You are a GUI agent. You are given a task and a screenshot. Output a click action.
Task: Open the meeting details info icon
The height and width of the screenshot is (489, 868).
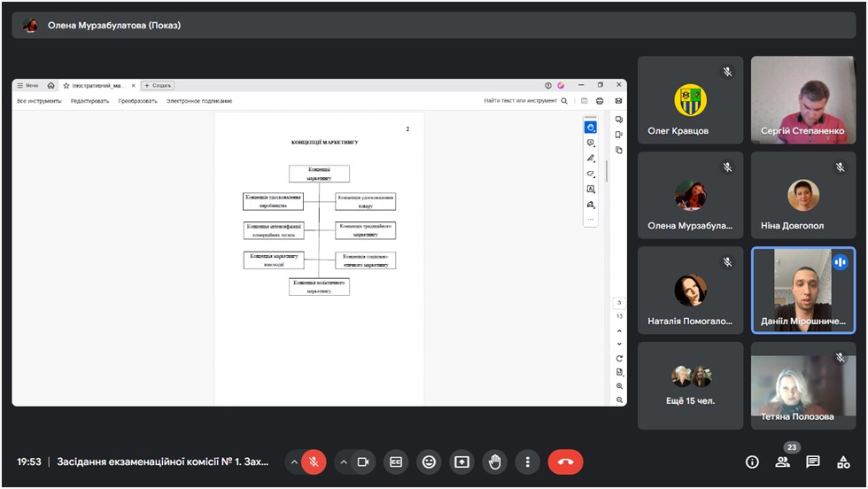pyautogui.click(x=752, y=462)
